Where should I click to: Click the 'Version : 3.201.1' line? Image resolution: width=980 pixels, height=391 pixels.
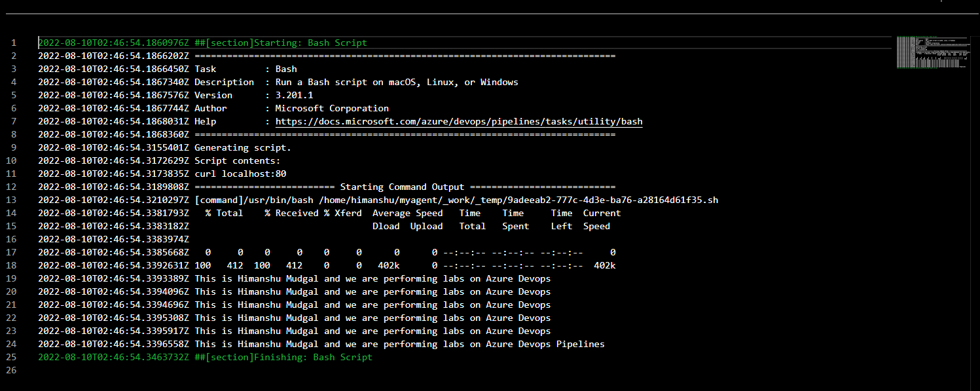(x=175, y=95)
